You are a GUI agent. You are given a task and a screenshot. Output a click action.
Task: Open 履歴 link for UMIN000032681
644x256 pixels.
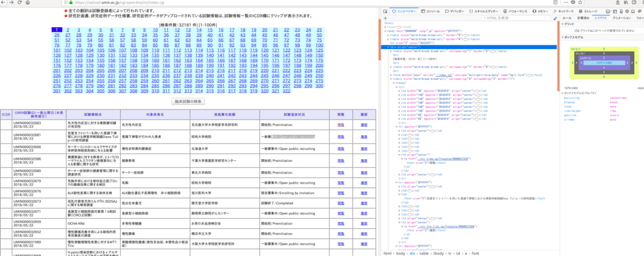[364, 136]
